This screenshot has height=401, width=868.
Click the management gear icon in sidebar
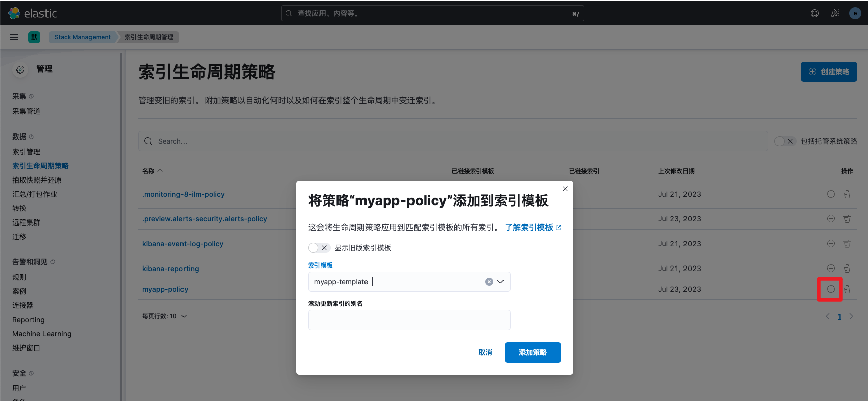coord(20,70)
